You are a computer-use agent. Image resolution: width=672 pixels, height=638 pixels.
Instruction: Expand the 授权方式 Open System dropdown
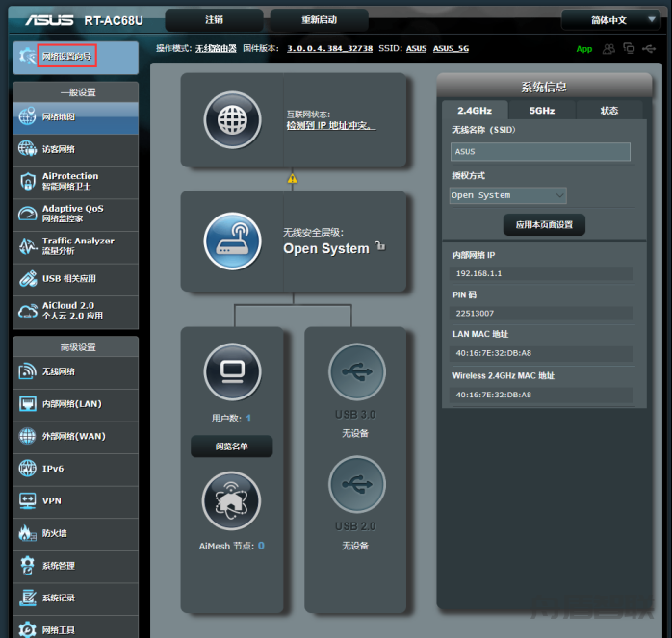click(508, 195)
